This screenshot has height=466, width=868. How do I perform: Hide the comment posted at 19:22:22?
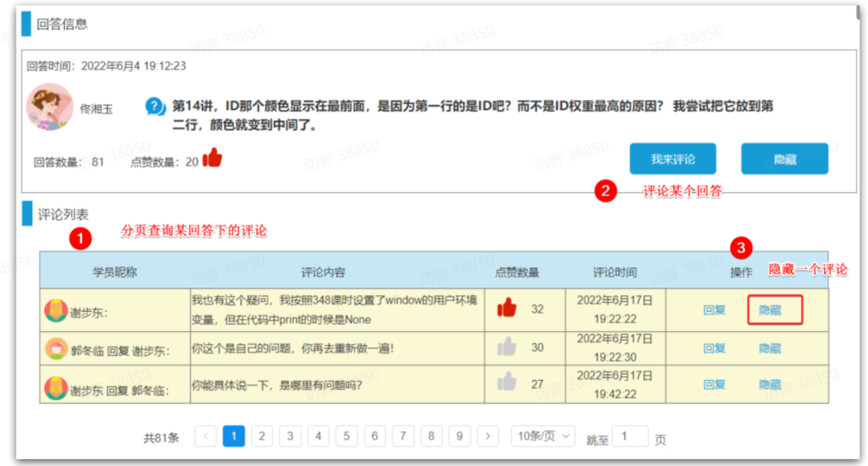(770, 310)
